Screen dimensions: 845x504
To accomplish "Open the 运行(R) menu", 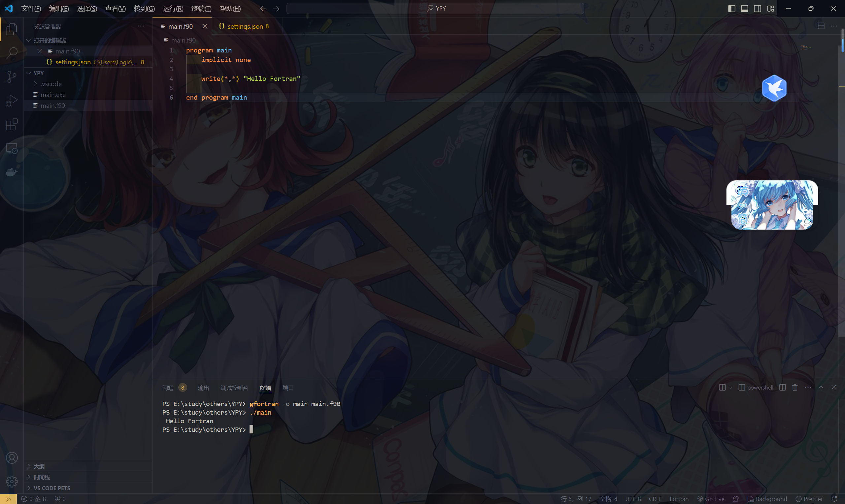I will coord(173,9).
